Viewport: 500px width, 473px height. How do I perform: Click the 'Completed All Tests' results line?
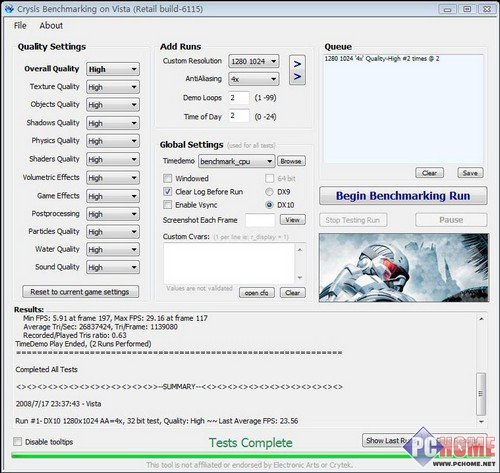click(x=46, y=369)
